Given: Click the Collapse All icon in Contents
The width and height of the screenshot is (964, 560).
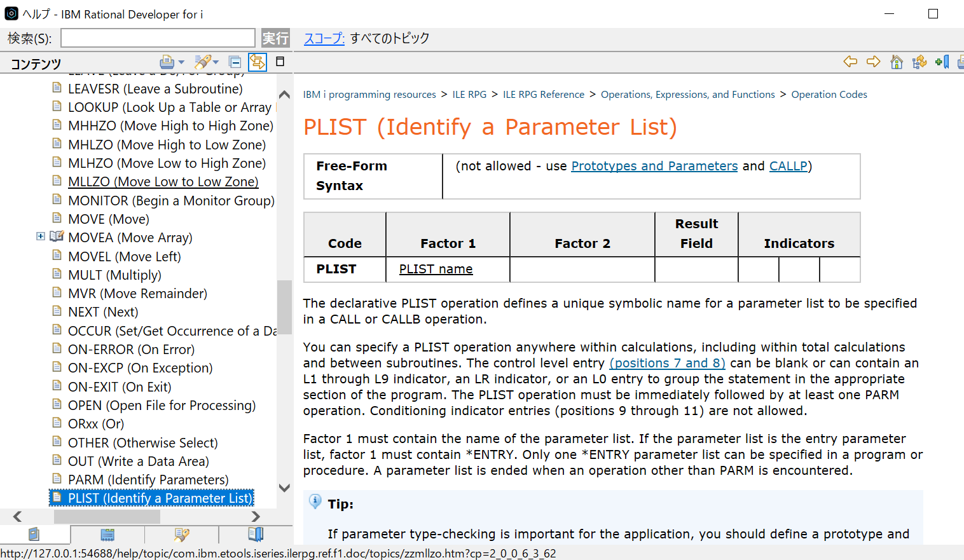Looking at the screenshot, I should coord(235,62).
